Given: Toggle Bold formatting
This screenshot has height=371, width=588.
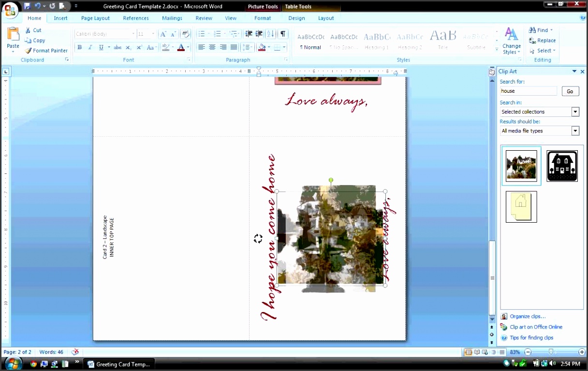Looking at the screenshot, I should [79, 47].
